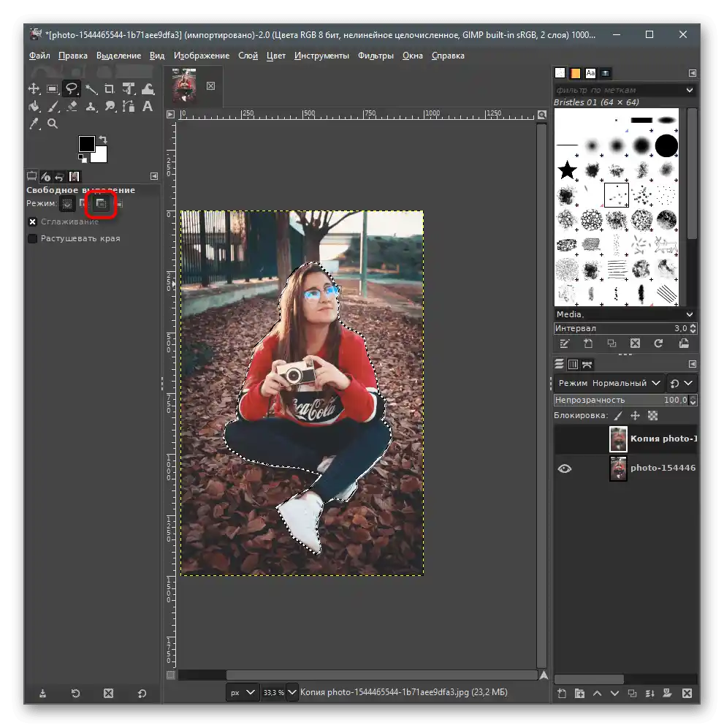Open the tool options panel configuration menu
This screenshot has width=724, height=728.
154,176
